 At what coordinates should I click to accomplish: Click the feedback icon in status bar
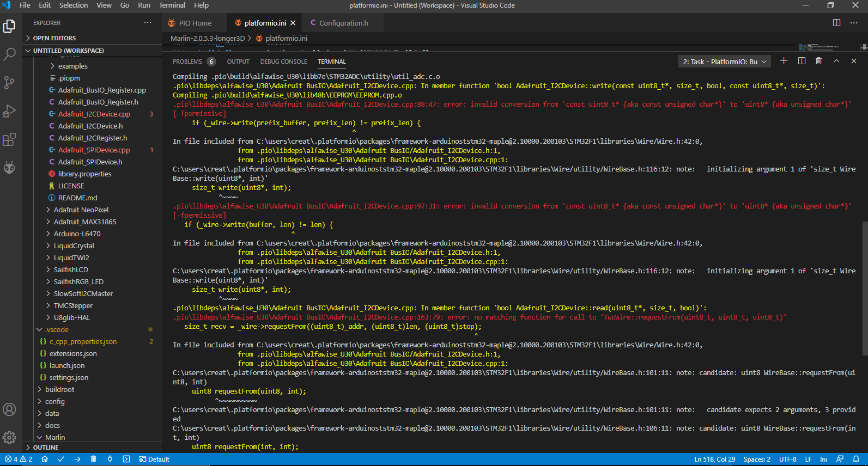840,459
